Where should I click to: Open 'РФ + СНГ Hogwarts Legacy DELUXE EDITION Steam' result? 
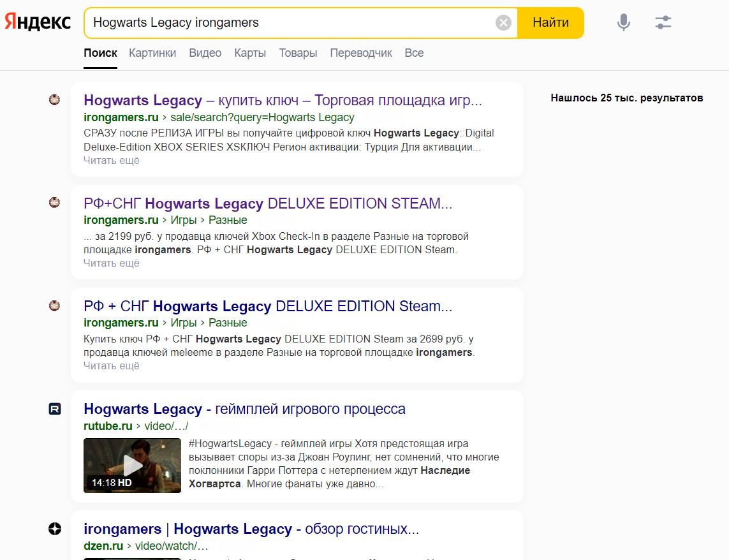[268, 306]
